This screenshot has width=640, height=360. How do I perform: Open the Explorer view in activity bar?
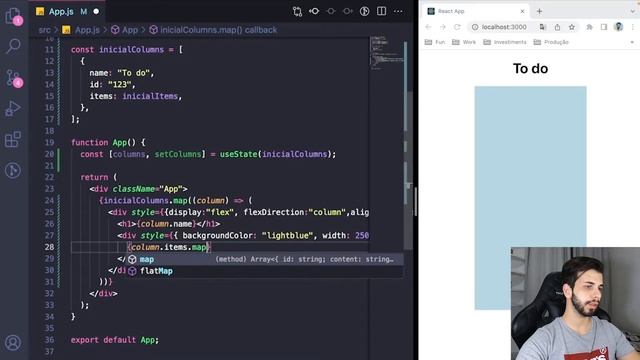coord(13,16)
